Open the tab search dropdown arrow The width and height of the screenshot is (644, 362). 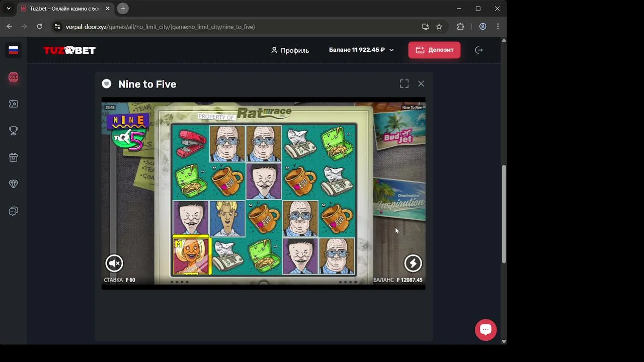[9, 9]
